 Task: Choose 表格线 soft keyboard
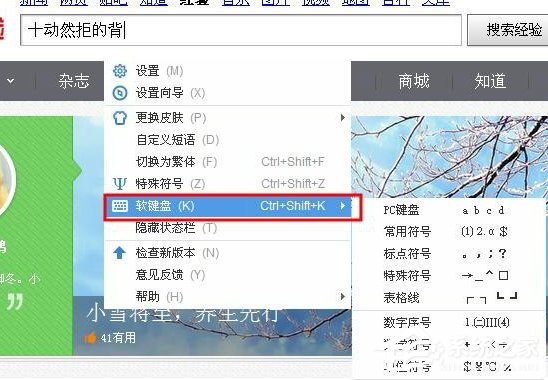[449, 297]
